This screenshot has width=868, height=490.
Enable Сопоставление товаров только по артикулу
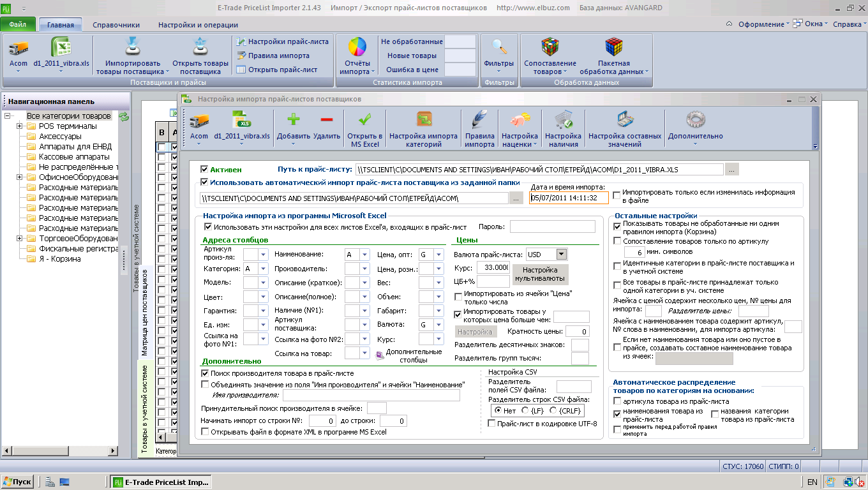[x=617, y=241]
